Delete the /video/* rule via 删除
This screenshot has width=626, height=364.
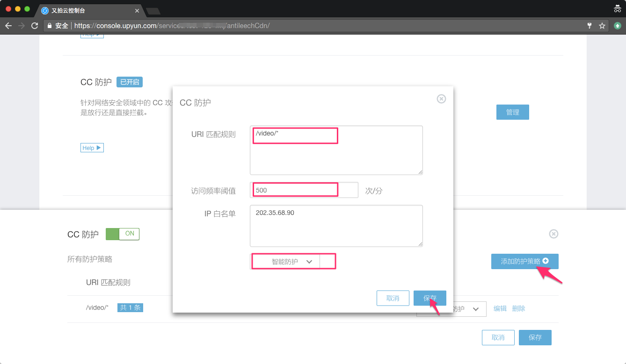(518, 308)
